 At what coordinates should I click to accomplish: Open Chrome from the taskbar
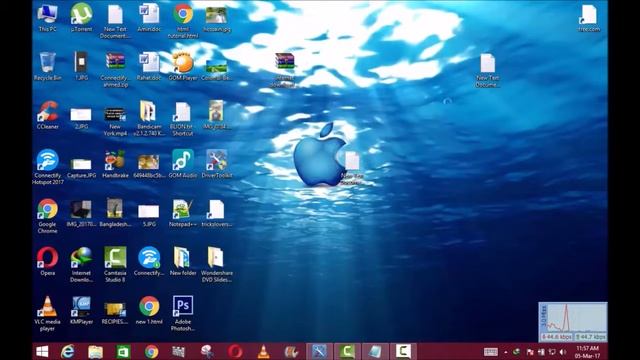coord(151,351)
